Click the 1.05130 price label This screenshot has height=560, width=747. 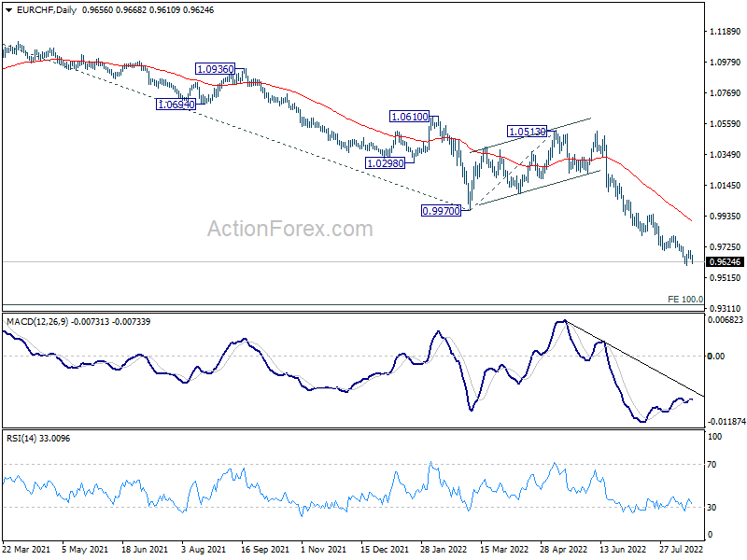coord(527,132)
